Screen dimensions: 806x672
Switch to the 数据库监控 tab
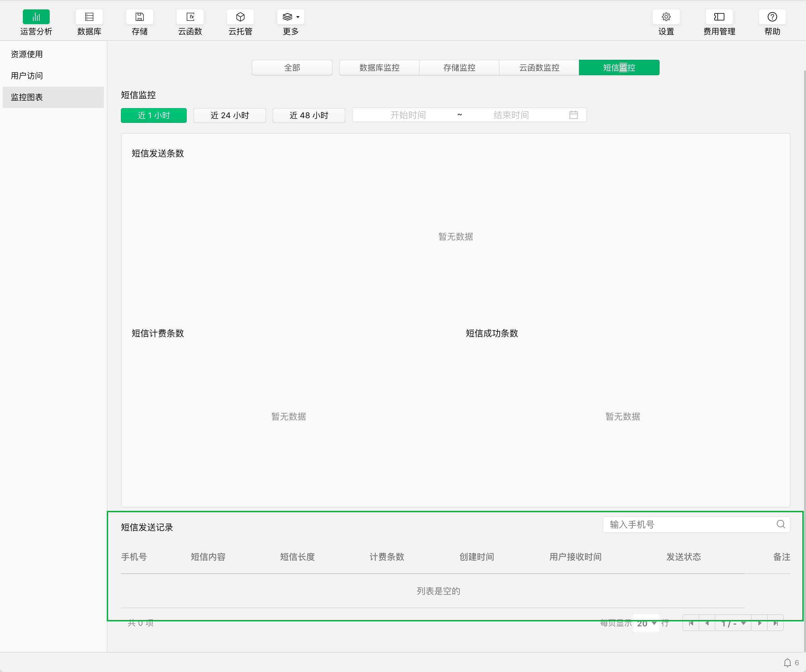tap(379, 68)
